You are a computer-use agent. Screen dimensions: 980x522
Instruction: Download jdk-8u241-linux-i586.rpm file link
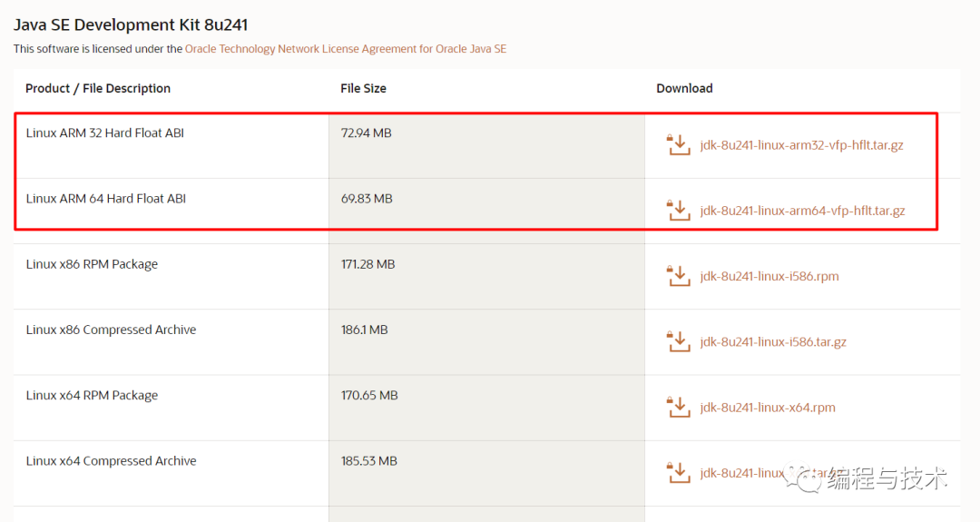click(769, 276)
